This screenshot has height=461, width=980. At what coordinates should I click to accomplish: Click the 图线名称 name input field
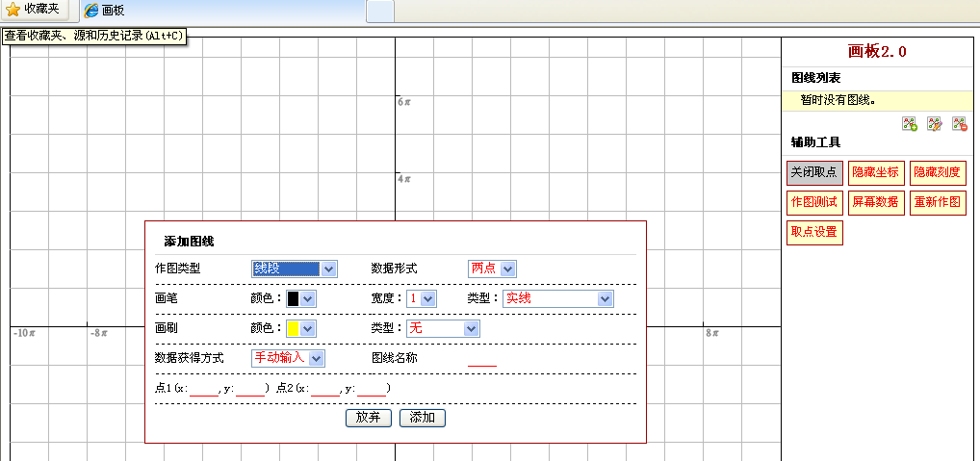click(481, 359)
